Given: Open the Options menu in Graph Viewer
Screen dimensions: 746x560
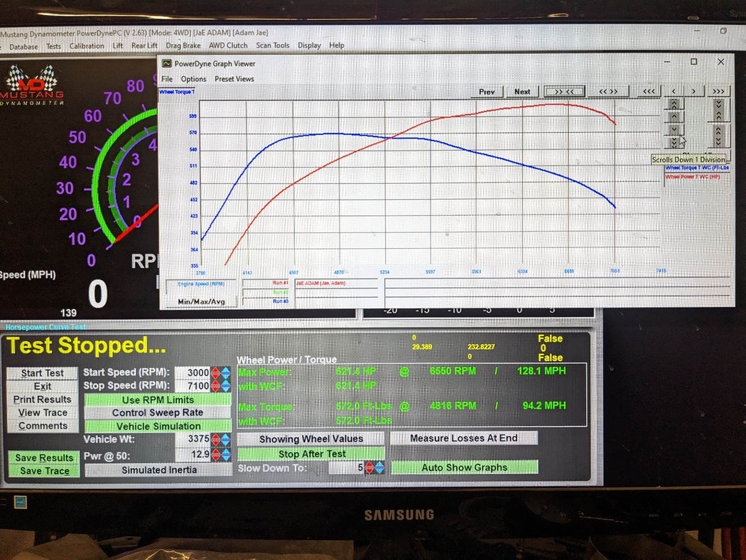Looking at the screenshot, I should tap(193, 79).
